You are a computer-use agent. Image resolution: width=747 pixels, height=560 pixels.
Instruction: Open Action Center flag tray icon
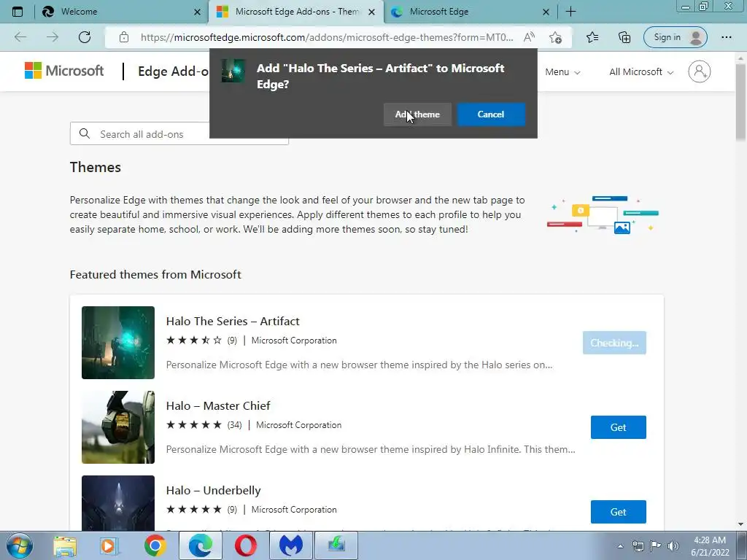[656, 546]
